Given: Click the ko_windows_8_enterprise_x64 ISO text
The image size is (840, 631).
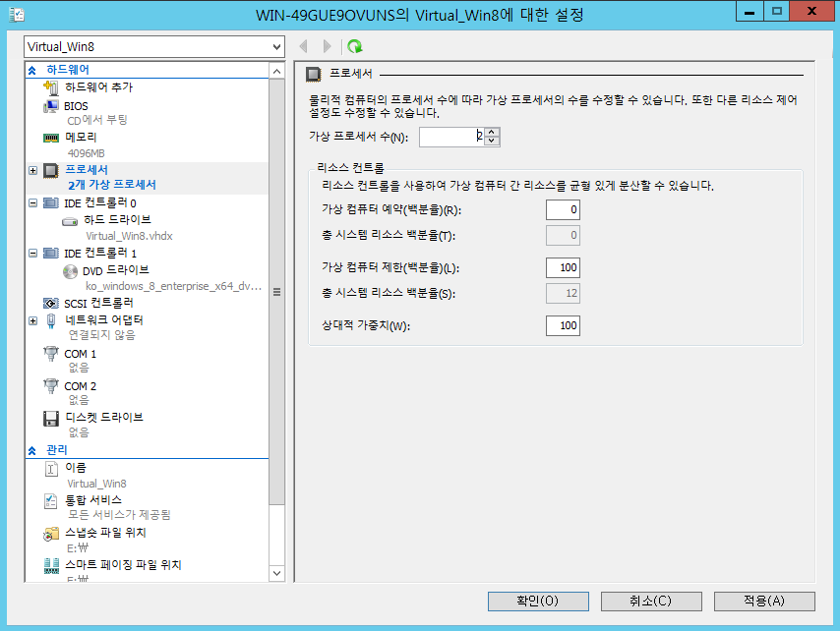Looking at the screenshot, I should pos(173,286).
